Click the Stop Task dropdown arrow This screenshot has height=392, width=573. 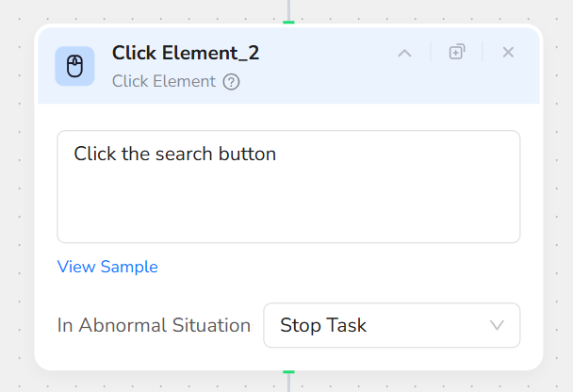pos(498,326)
